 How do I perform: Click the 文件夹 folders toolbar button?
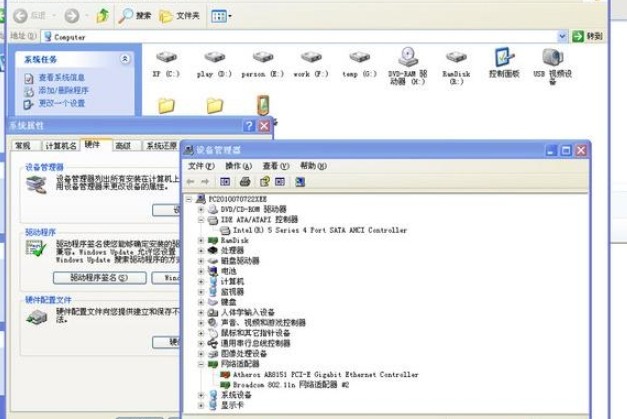click(x=180, y=16)
